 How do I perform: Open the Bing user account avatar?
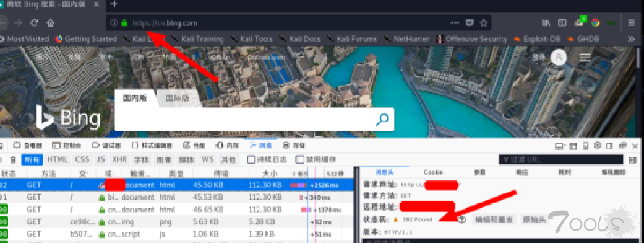(559, 57)
